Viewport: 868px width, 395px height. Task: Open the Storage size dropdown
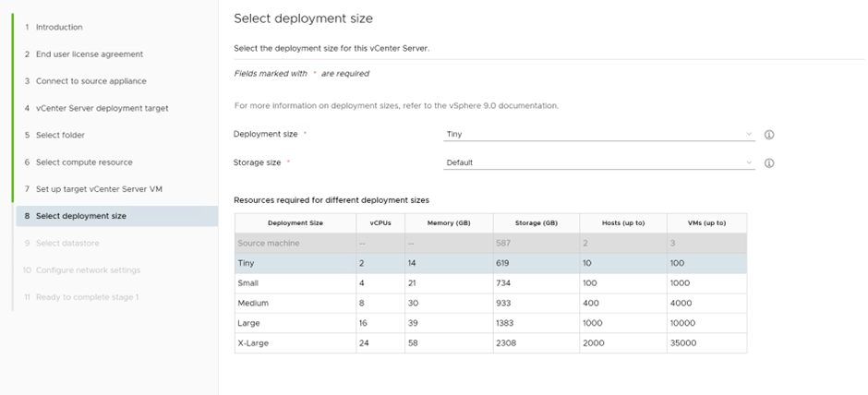[598, 163]
